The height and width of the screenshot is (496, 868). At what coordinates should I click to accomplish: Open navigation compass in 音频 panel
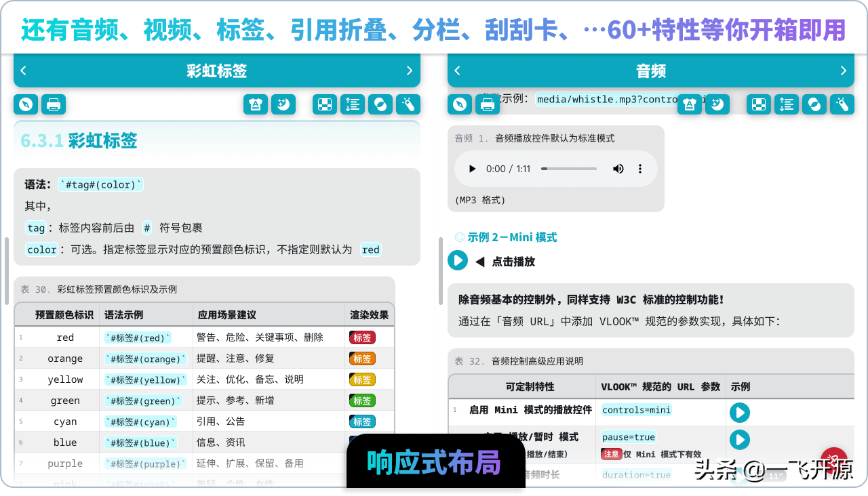[460, 104]
